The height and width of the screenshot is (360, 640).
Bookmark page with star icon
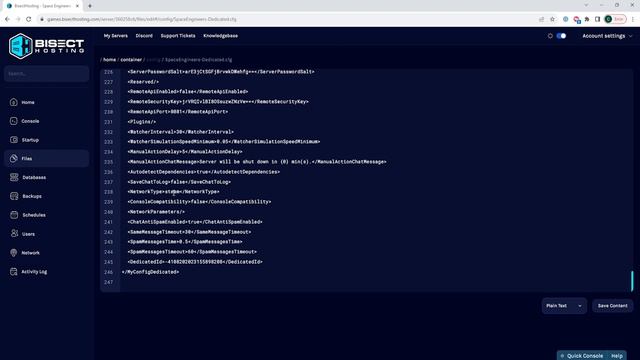click(552, 19)
